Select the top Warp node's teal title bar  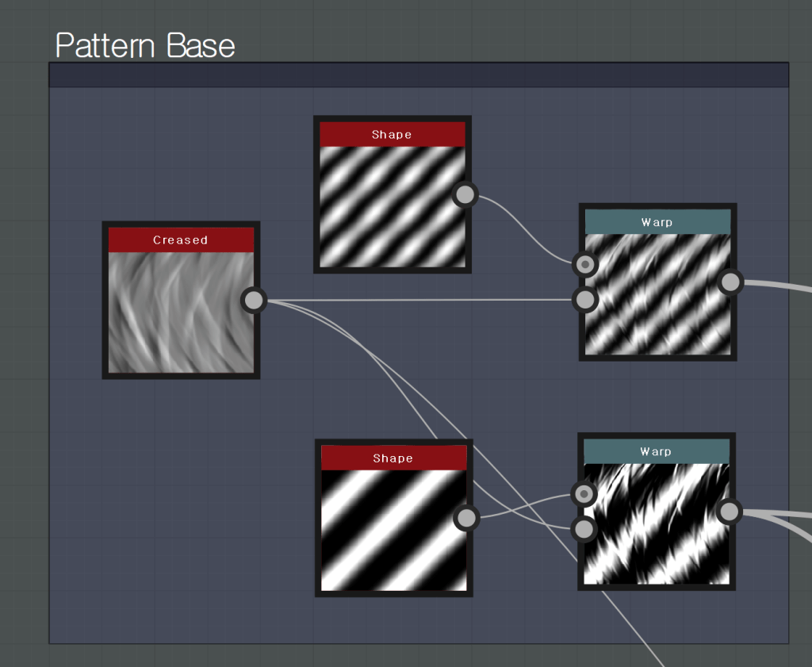[657, 222]
